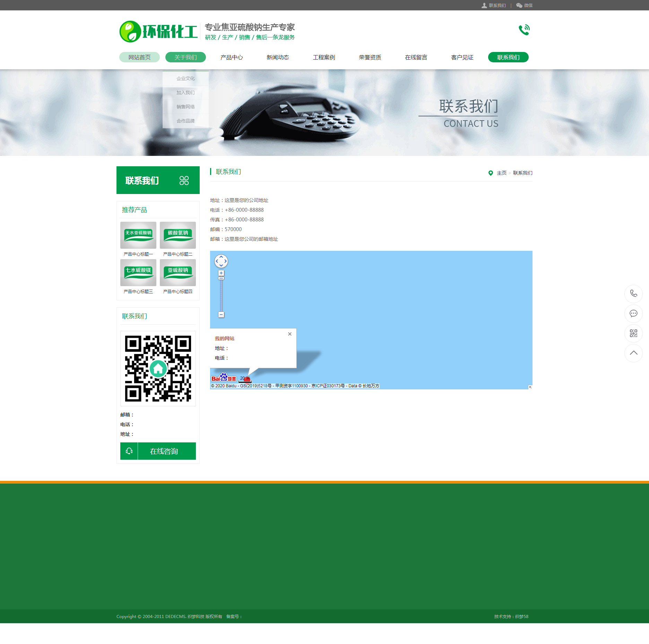Click the headset icon for 在线咨询
Screen dimensions: 649x644
(x=129, y=451)
